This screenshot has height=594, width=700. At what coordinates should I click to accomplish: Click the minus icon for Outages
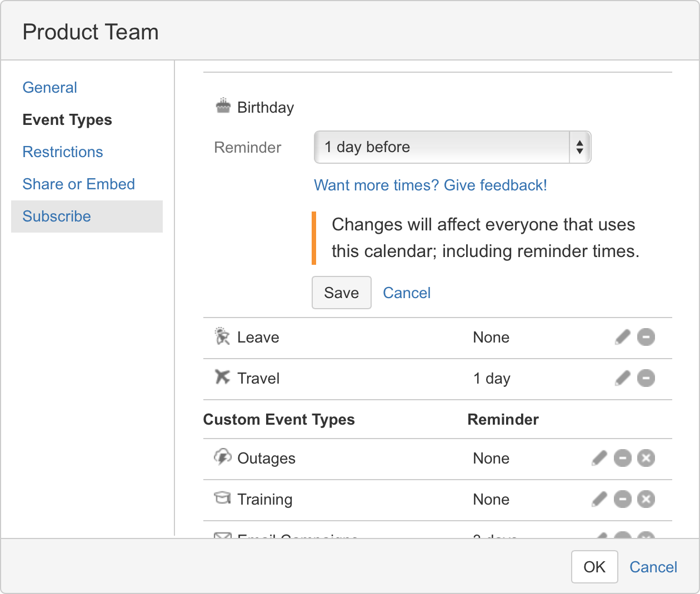622,458
